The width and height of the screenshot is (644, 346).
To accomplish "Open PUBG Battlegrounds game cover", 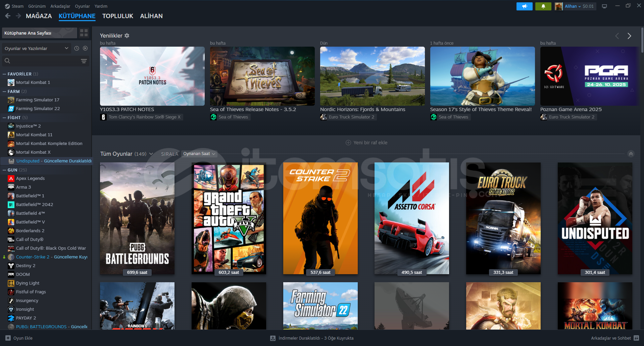I will (137, 218).
